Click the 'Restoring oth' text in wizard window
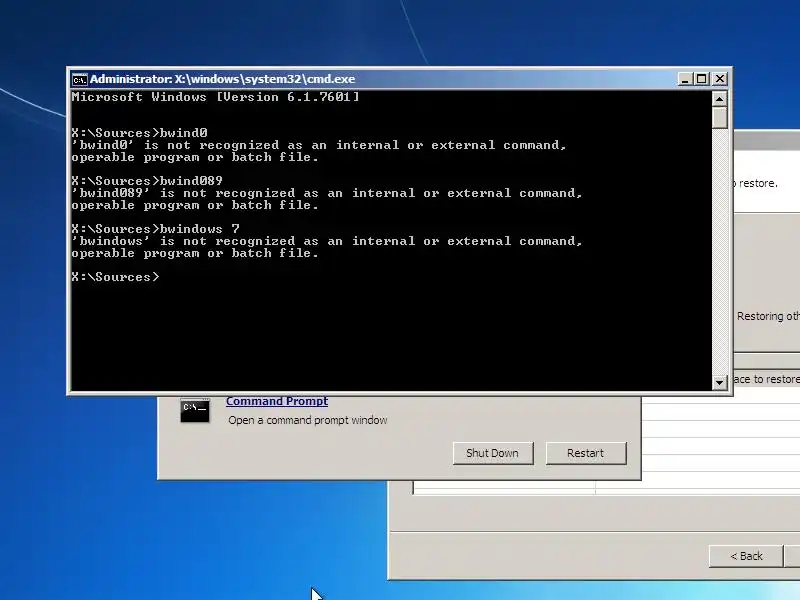The width and height of the screenshot is (800, 600). tap(768, 316)
